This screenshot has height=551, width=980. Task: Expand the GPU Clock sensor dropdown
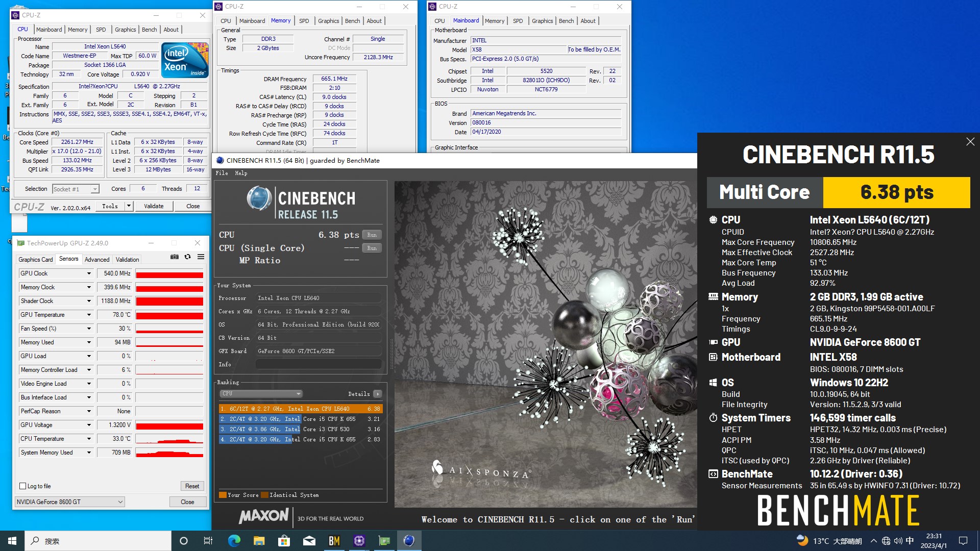89,273
